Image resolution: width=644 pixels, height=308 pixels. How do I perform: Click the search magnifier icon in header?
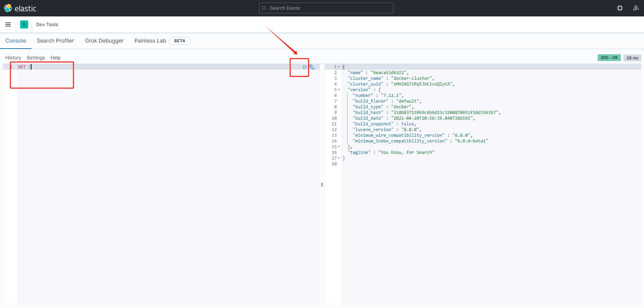(x=264, y=8)
